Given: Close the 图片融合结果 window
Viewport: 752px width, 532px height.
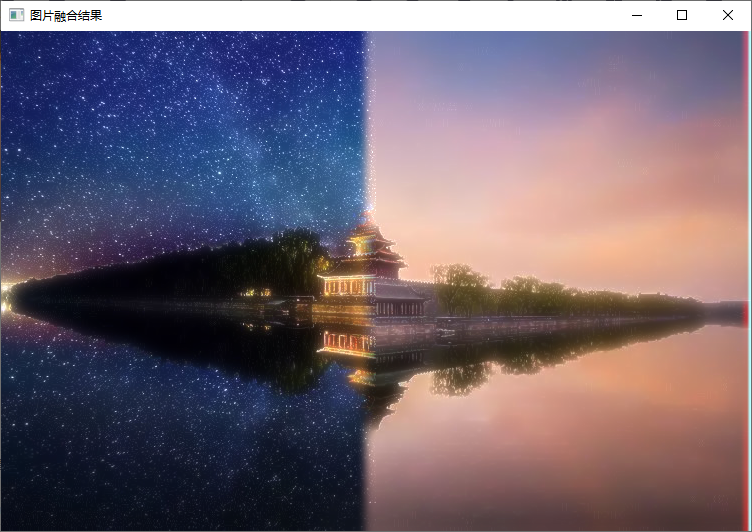Looking at the screenshot, I should pyautogui.click(x=728, y=15).
